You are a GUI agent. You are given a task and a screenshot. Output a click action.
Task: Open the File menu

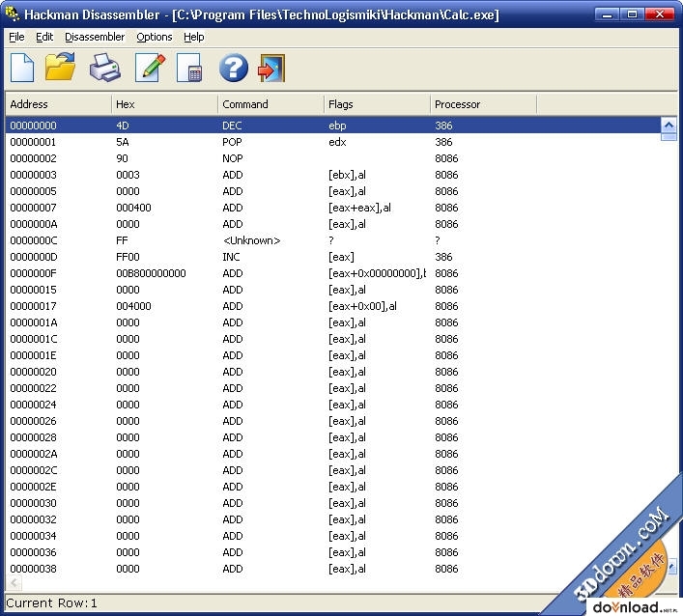coord(16,37)
